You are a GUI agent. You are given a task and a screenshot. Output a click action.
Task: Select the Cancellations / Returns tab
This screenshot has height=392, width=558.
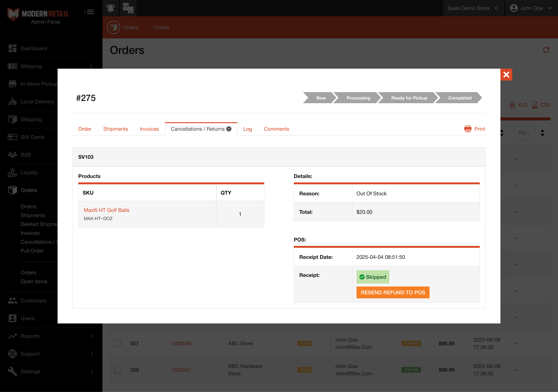click(201, 129)
